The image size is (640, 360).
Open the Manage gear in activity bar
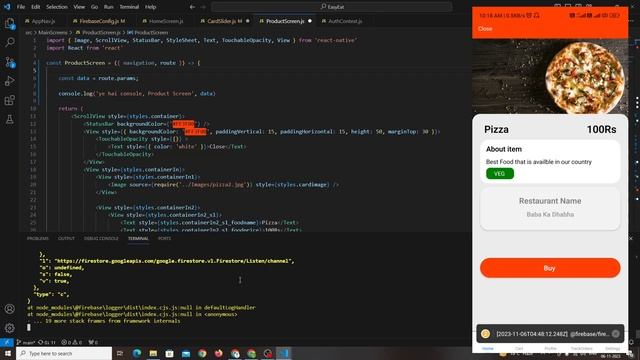click(9, 328)
